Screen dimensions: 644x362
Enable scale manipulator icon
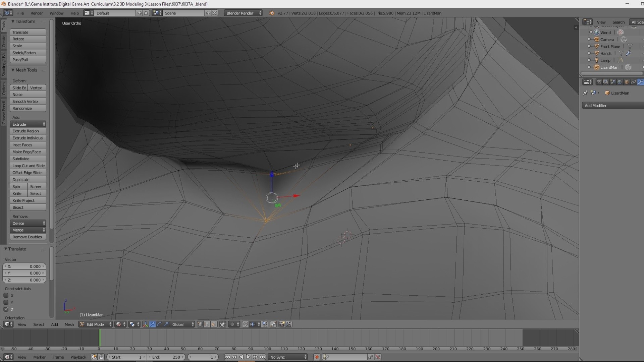coord(166,324)
